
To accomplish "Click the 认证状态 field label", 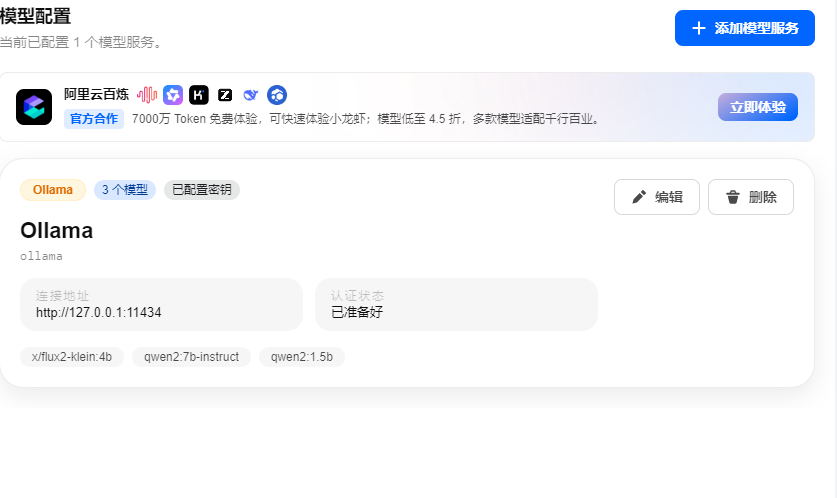I will pos(357,295).
